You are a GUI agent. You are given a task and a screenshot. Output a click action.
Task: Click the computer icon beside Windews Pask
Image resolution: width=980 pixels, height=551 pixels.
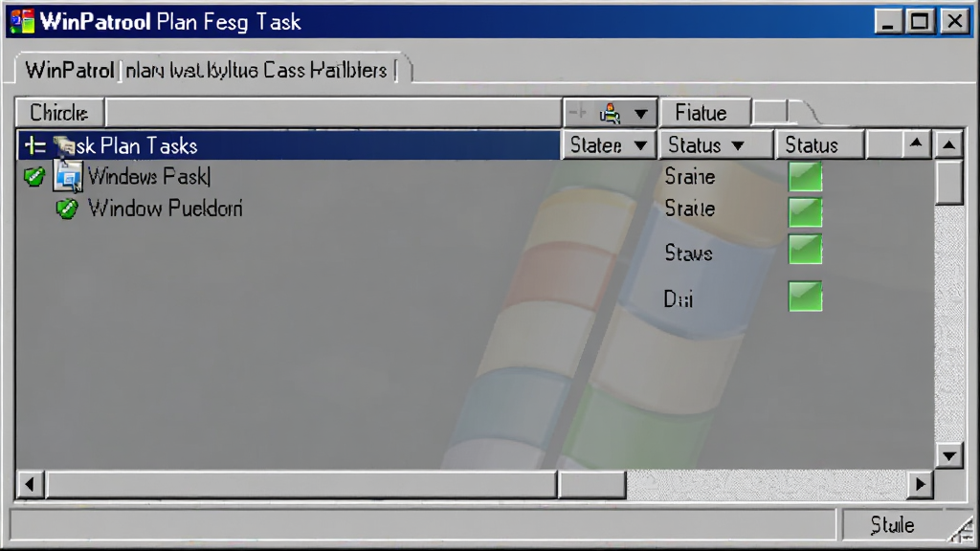68,176
